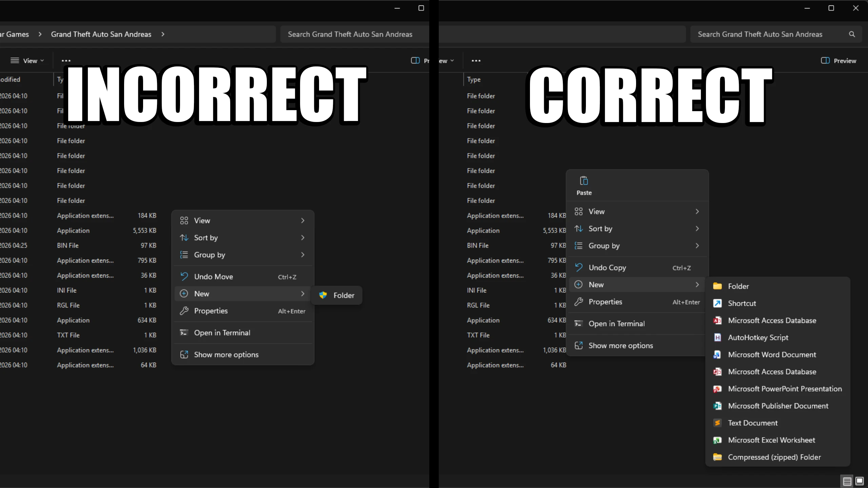868x488 pixels.
Task: Click Shortcut icon in New submenu
Action: [717, 303]
